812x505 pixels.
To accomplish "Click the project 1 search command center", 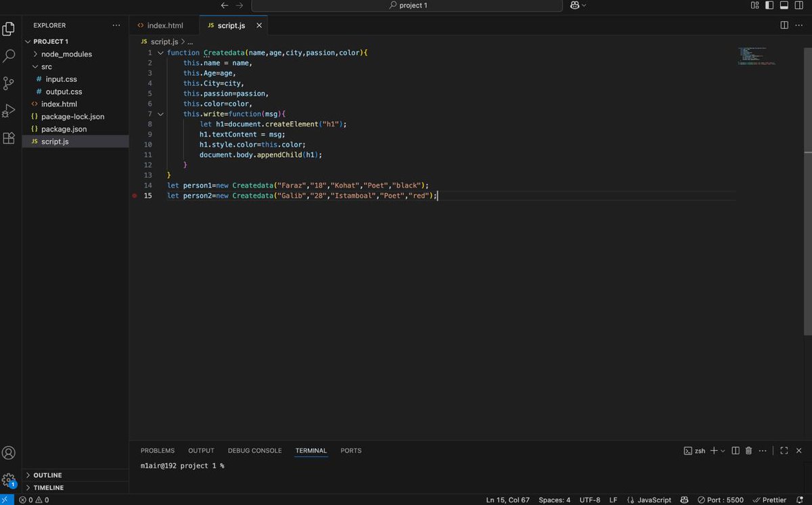I will (x=407, y=5).
